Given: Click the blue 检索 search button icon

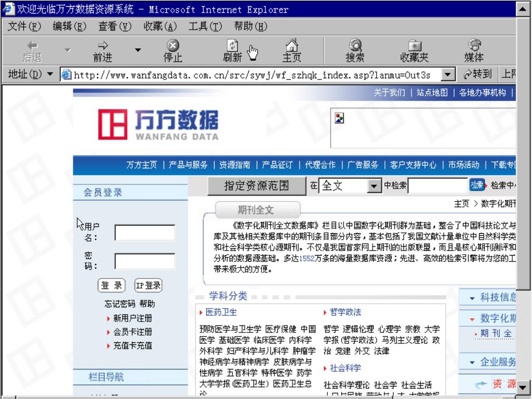Looking at the screenshot, I should click(x=477, y=185).
